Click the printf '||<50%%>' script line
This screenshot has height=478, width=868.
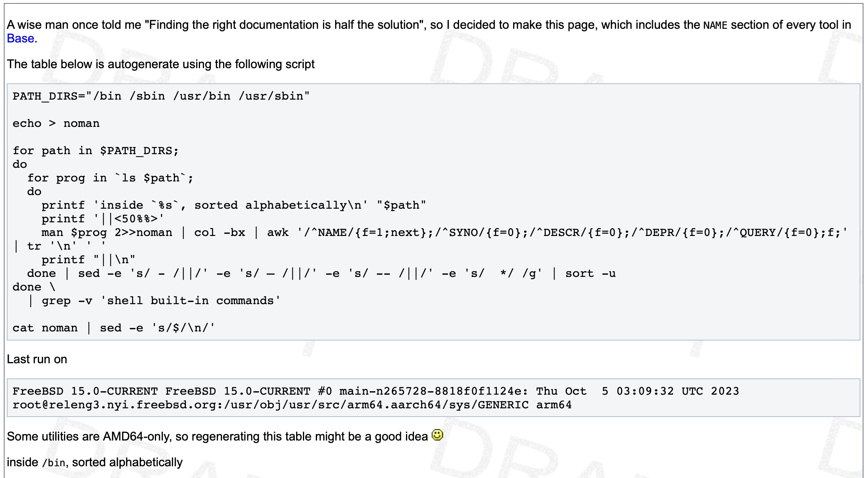tap(103, 219)
